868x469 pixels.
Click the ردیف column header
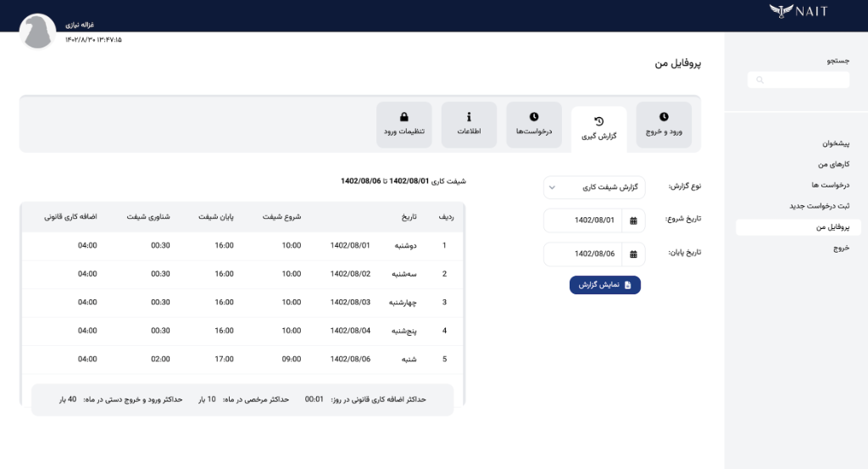point(446,217)
